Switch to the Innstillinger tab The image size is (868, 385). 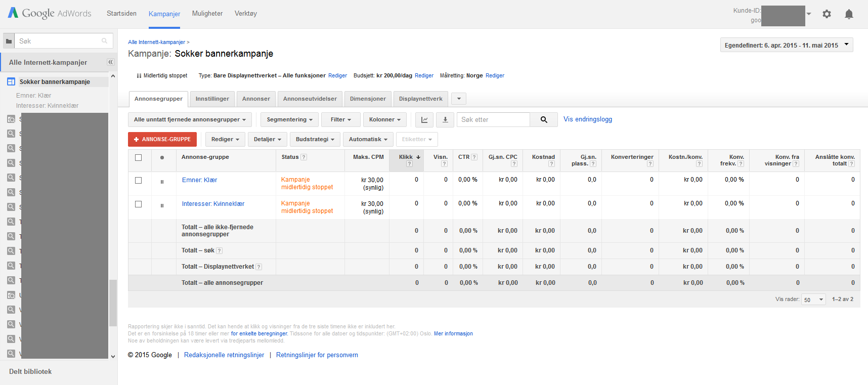212,99
